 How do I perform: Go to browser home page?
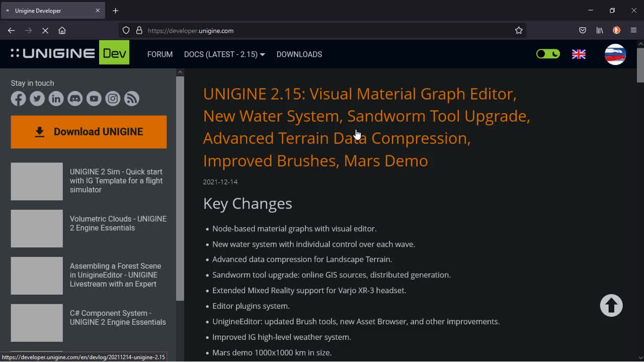pyautogui.click(x=62, y=31)
